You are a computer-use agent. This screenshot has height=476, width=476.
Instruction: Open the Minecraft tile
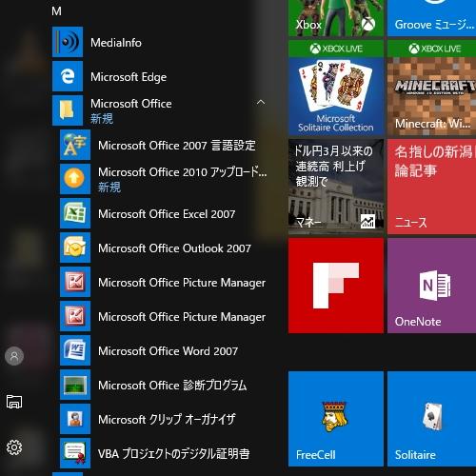pyautogui.click(x=431, y=88)
